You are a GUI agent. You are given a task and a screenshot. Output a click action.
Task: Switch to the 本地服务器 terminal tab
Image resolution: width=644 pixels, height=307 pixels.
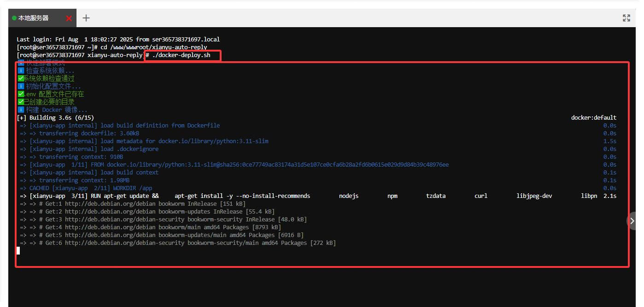click(33, 18)
